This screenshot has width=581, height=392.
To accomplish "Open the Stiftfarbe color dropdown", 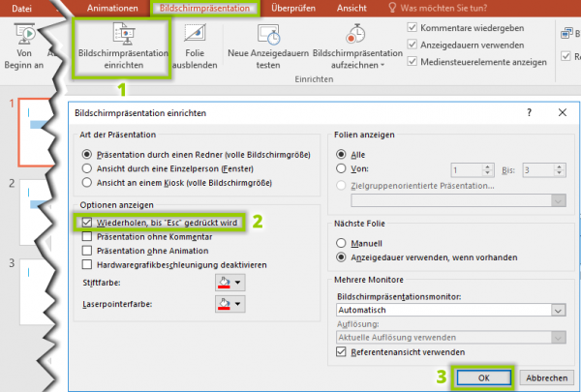I will coord(230,283).
